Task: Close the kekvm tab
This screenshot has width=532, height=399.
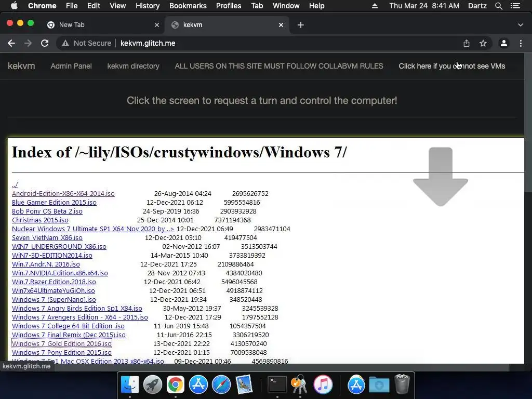Action: (x=281, y=25)
